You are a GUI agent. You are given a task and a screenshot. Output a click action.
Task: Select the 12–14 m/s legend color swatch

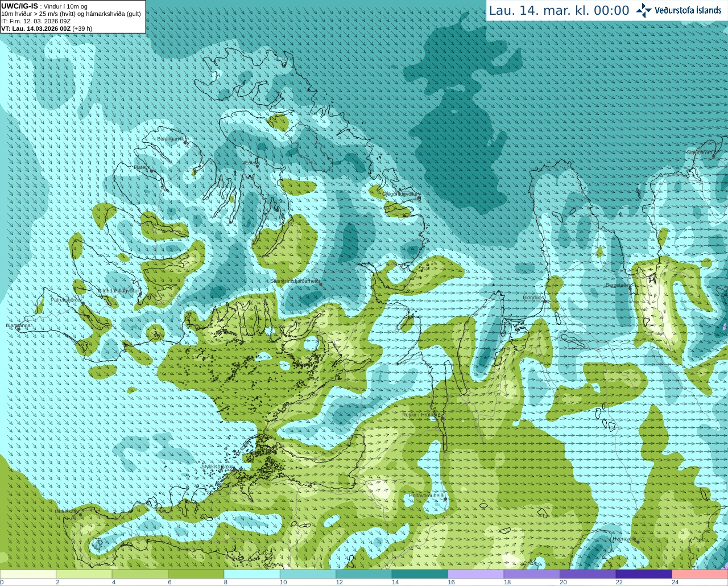click(x=364, y=574)
